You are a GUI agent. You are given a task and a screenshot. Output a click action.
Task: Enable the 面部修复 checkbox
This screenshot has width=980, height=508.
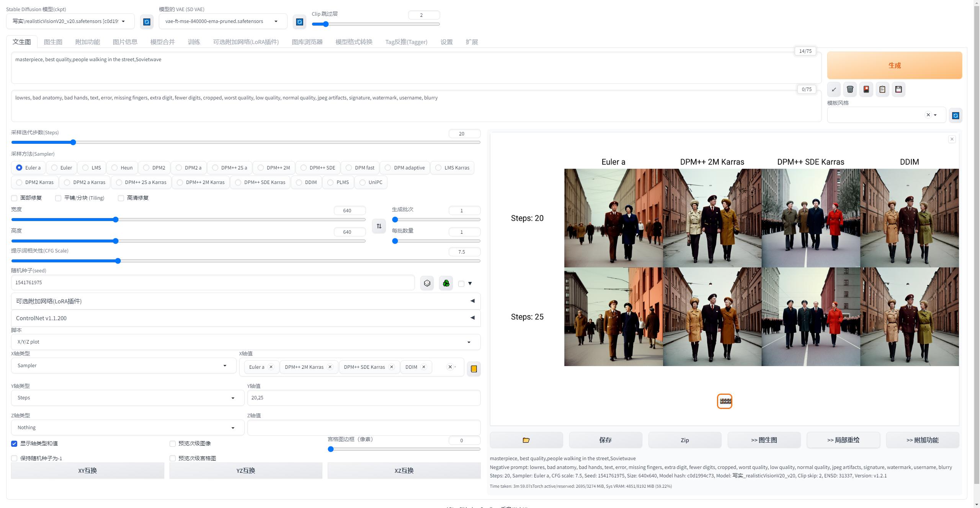point(14,198)
